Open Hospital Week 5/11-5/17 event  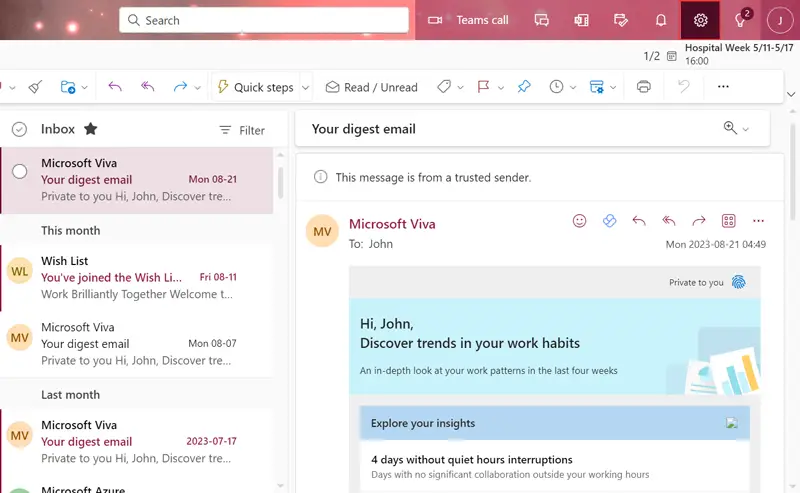[x=739, y=54]
